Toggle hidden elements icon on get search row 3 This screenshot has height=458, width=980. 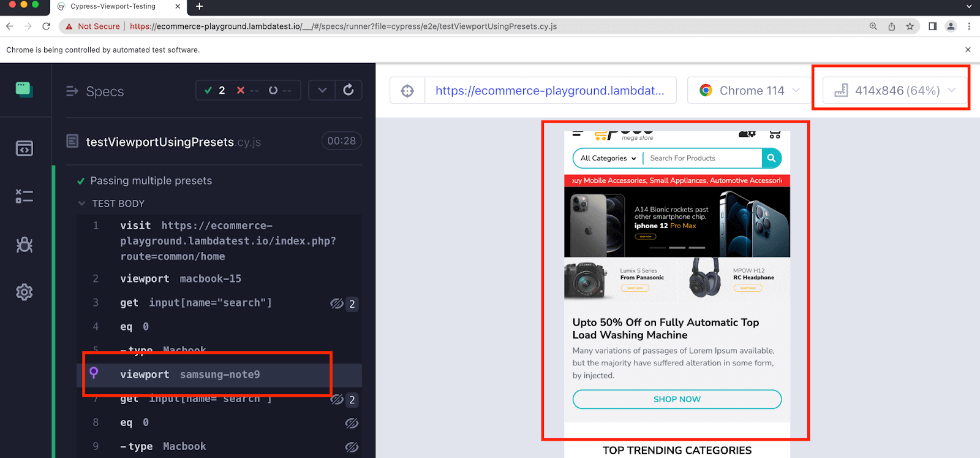pos(337,303)
